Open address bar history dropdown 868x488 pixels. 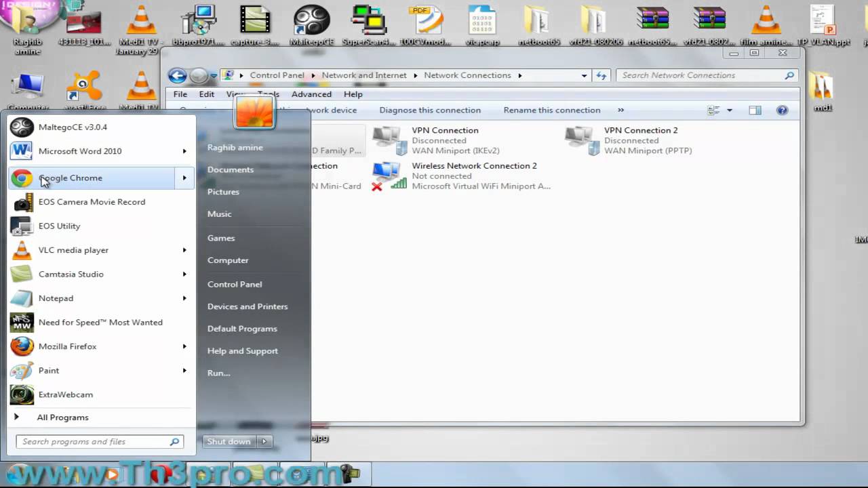pos(584,75)
